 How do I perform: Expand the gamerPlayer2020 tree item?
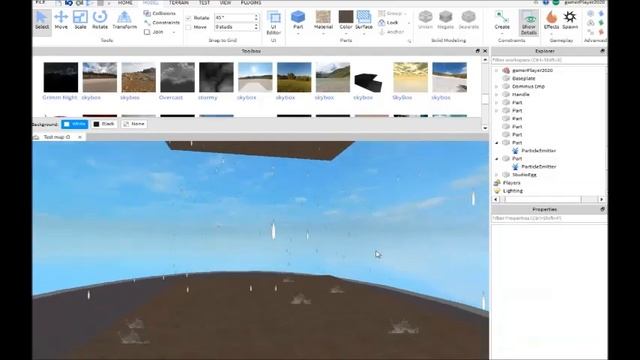[x=497, y=71]
